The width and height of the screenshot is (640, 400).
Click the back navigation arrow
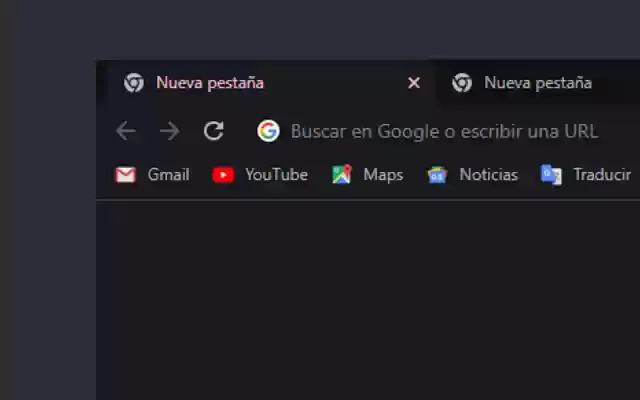[x=126, y=131]
